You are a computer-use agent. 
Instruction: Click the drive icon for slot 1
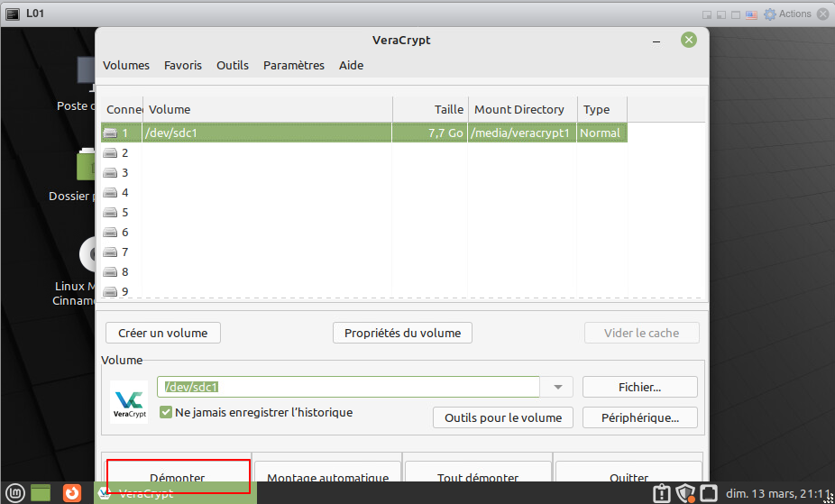[x=110, y=133]
